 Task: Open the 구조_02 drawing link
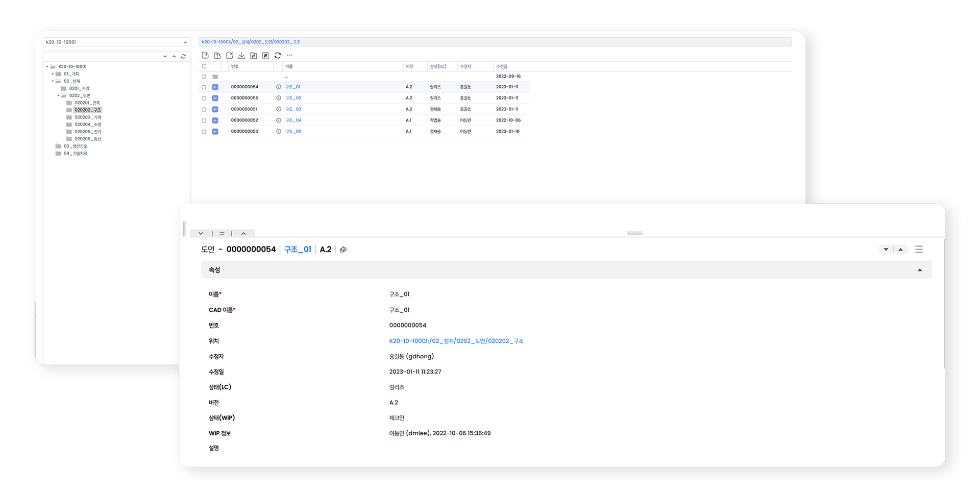[293, 98]
